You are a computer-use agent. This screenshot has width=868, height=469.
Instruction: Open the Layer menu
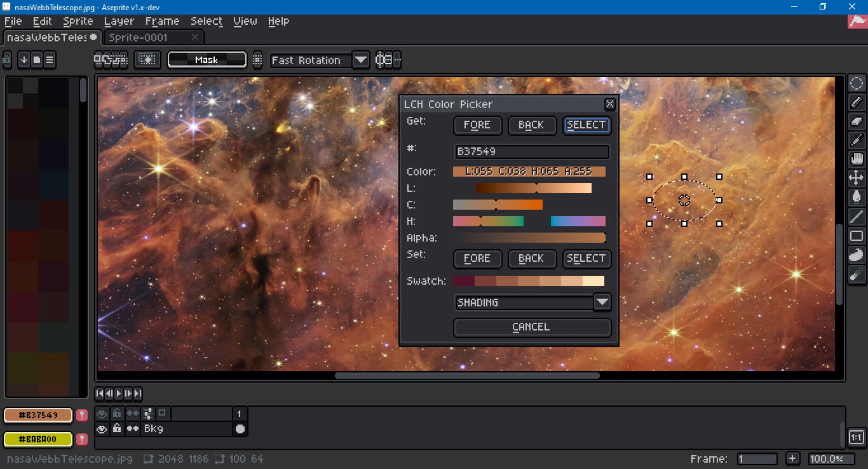pyautogui.click(x=119, y=21)
